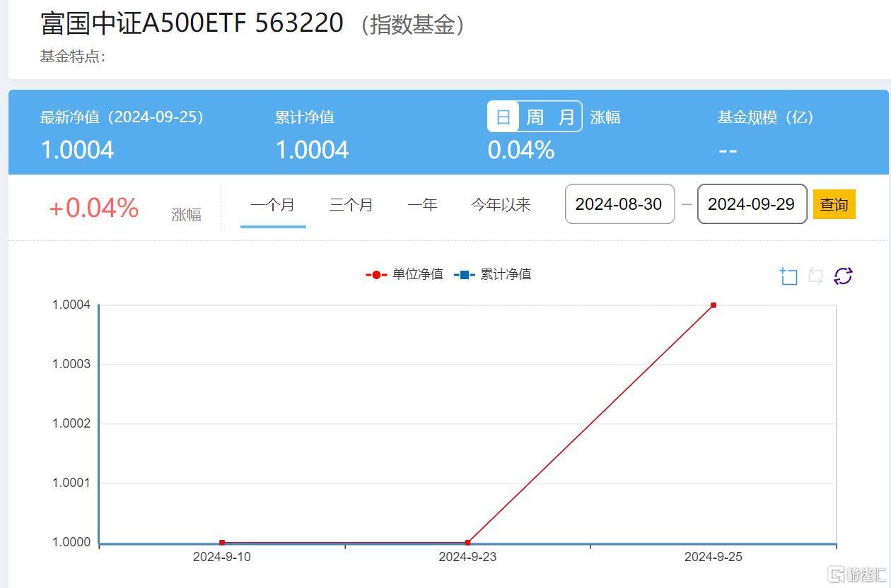Refresh the chart with the purple refresh icon

(843, 276)
